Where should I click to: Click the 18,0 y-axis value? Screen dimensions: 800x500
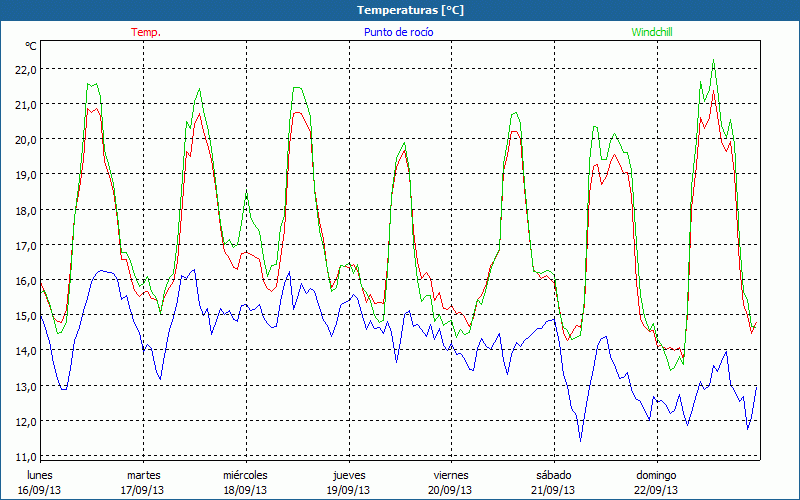tap(25, 210)
